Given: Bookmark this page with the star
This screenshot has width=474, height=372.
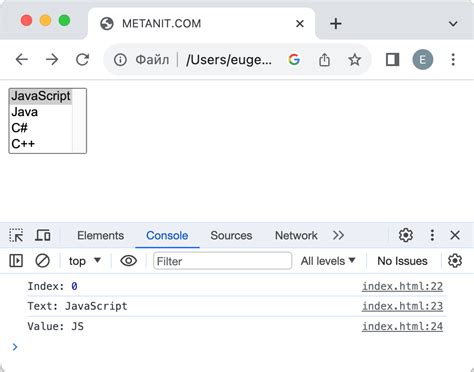Looking at the screenshot, I should (355, 60).
